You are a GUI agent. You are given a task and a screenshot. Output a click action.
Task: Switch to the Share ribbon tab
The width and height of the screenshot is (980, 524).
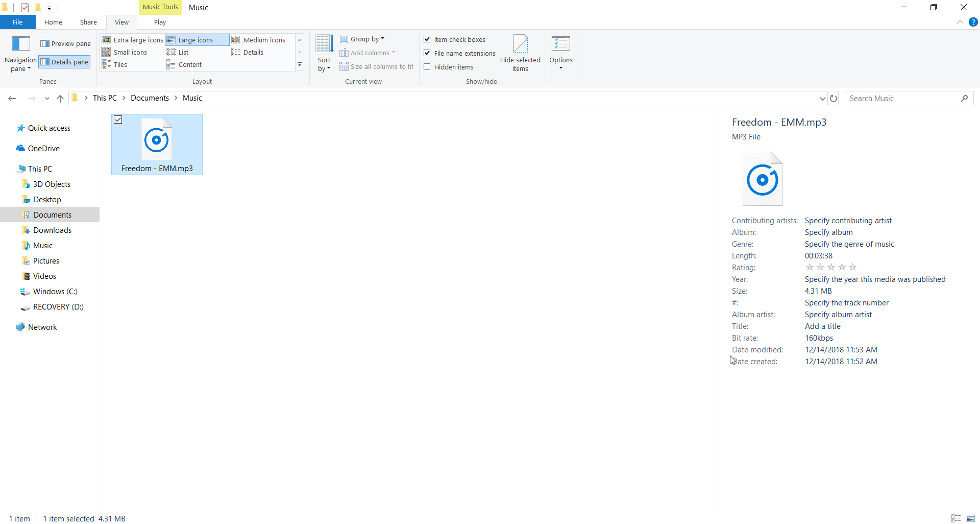(x=88, y=22)
